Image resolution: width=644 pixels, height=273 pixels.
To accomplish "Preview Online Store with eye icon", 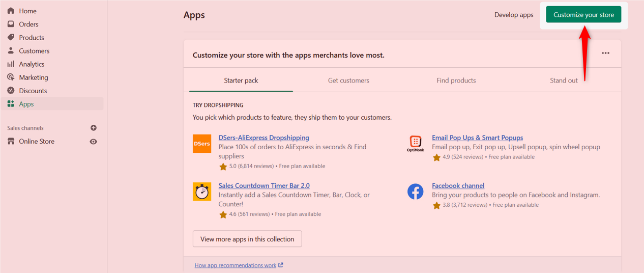I will click(94, 142).
